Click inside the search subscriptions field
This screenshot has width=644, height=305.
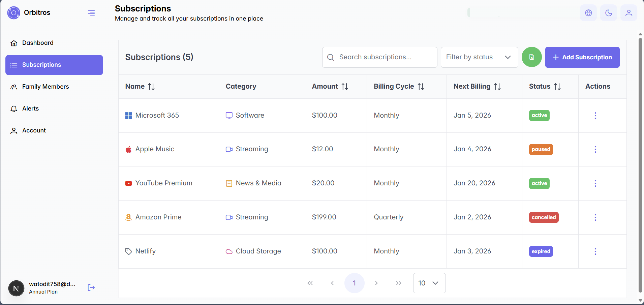(379, 57)
